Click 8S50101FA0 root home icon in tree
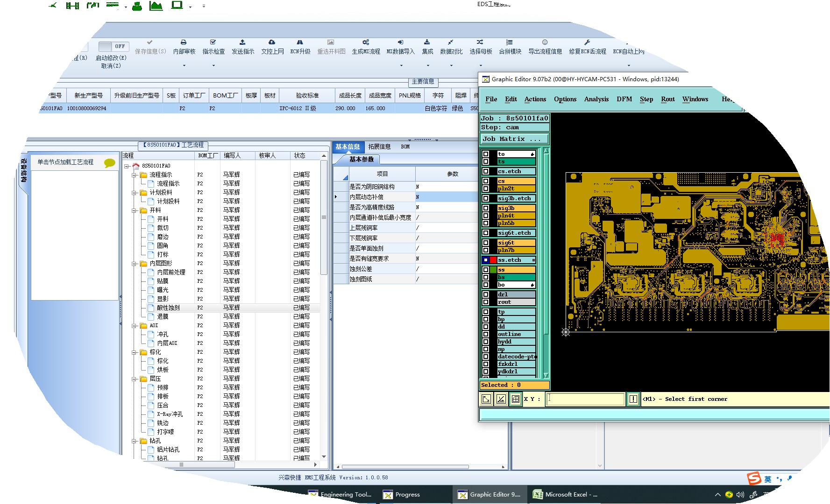830x504 pixels. point(136,166)
